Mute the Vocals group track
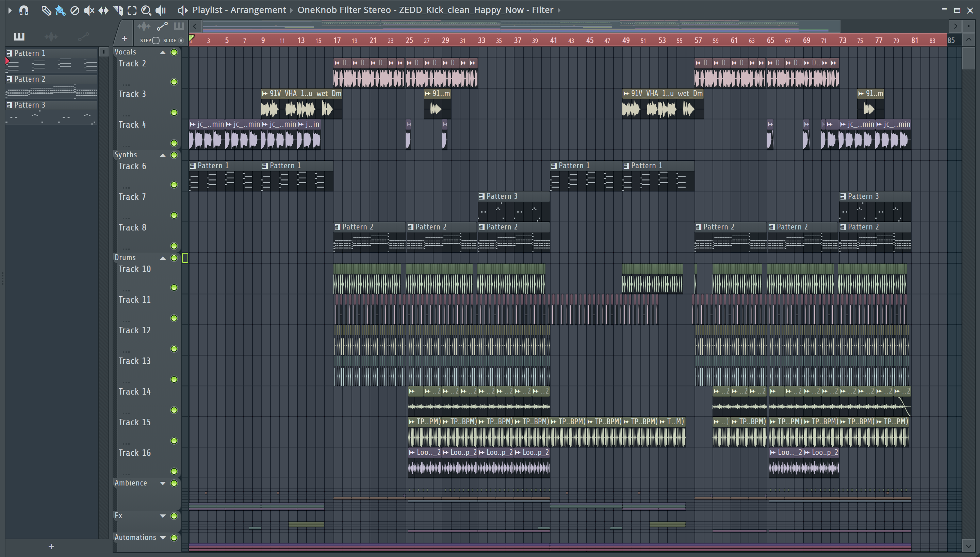 click(x=174, y=52)
